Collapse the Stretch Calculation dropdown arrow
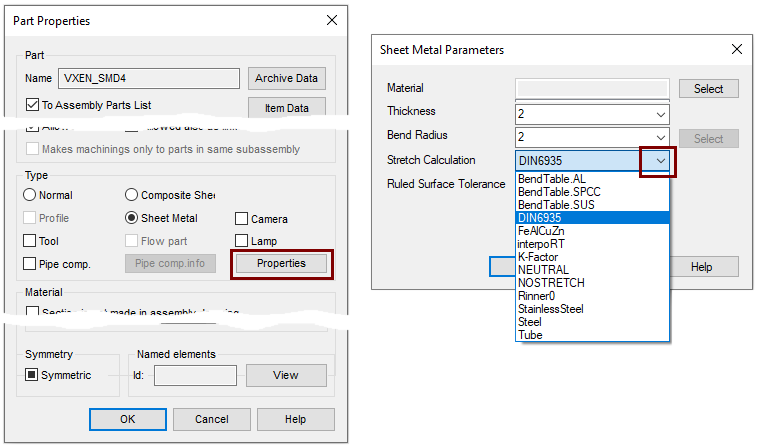Viewport: 758px width, 447px height. (x=659, y=160)
